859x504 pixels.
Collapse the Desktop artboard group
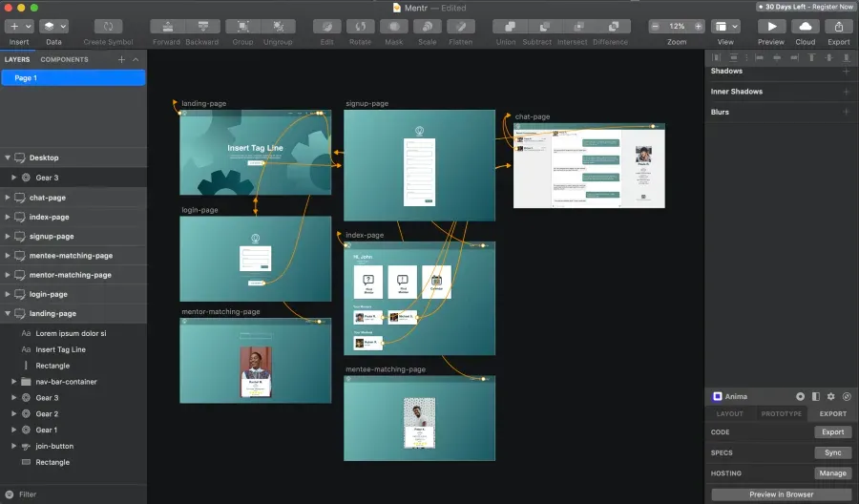pyautogui.click(x=8, y=157)
